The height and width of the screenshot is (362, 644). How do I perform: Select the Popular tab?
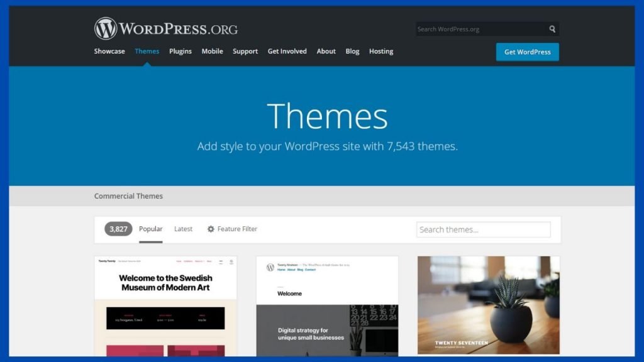pyautogui.click(x=151, y=229)
